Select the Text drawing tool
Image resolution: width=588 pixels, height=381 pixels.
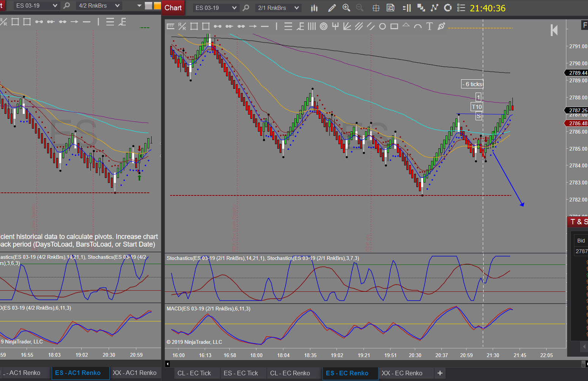coord(430,26)
